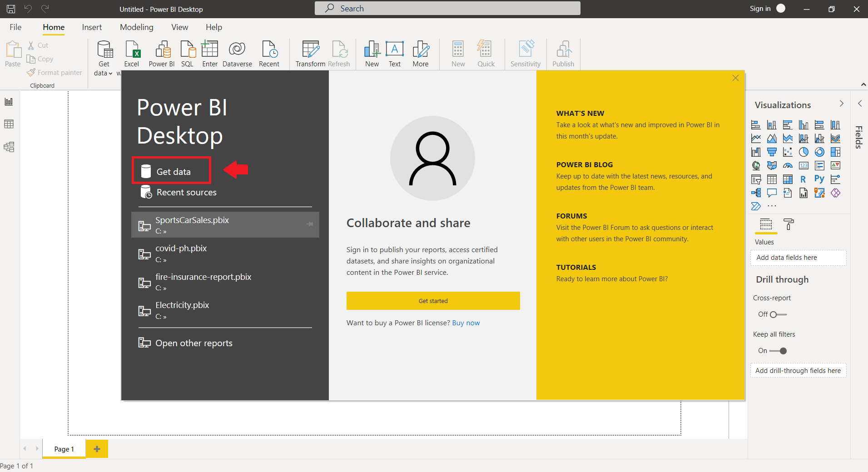Switch to the Modeling tab
This screenshot has height=472, width=868.
pos(137,27)
